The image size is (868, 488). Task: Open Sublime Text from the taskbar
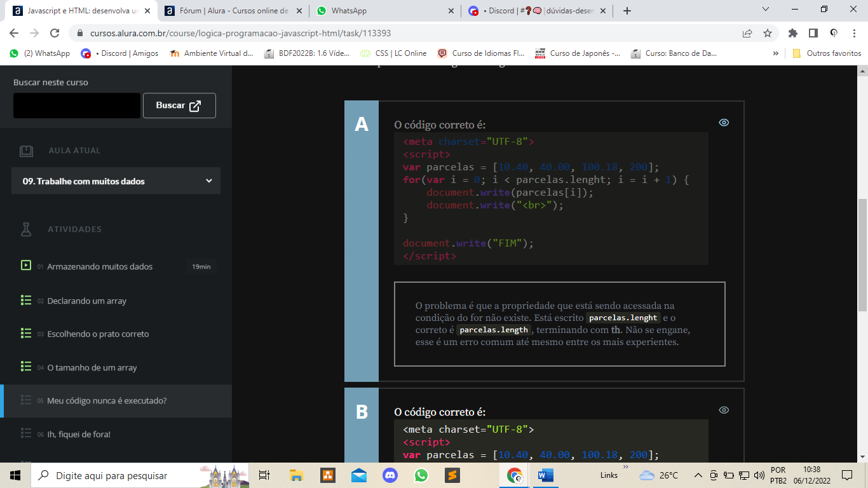[452, 475]
